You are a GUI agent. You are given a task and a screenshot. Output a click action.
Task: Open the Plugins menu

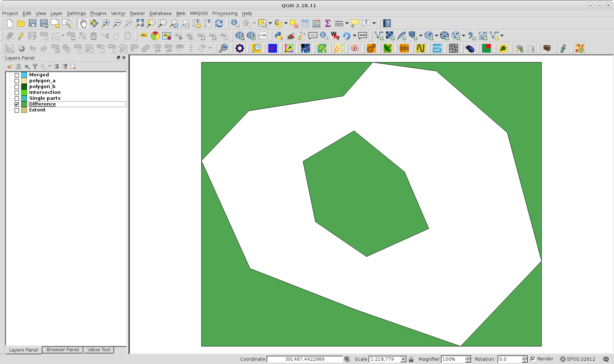pos(98,14)
